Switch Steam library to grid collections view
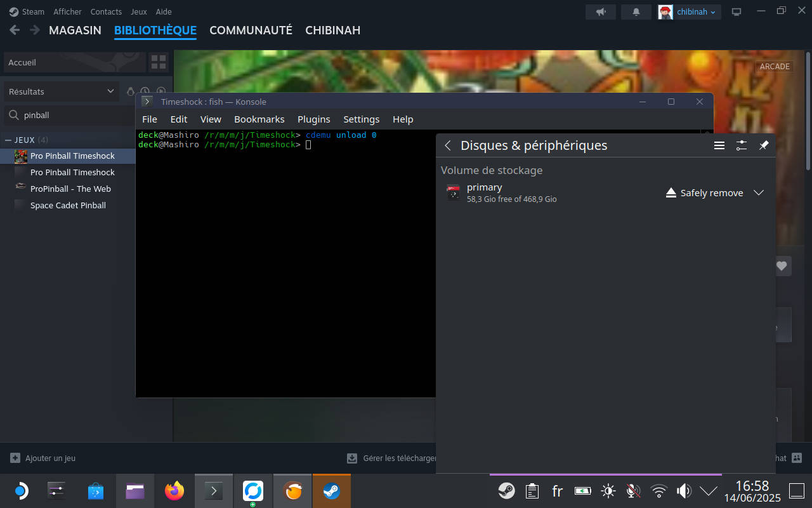812x508 pixels. pos(159,62)
